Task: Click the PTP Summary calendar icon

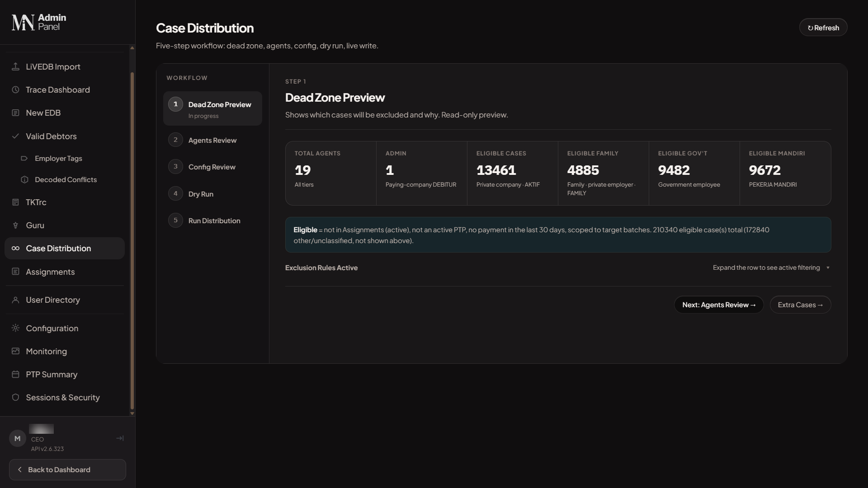Action: click(x=15, y=374)
